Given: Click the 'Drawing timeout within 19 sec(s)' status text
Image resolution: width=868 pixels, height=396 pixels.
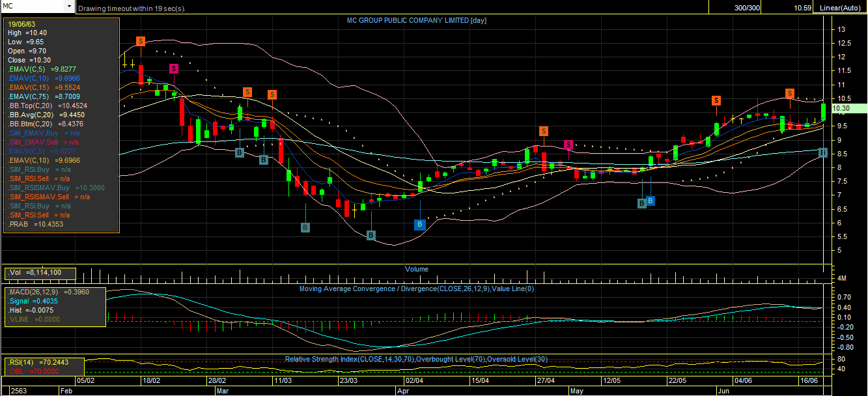Looking at the screenshot, I should 132,9.
